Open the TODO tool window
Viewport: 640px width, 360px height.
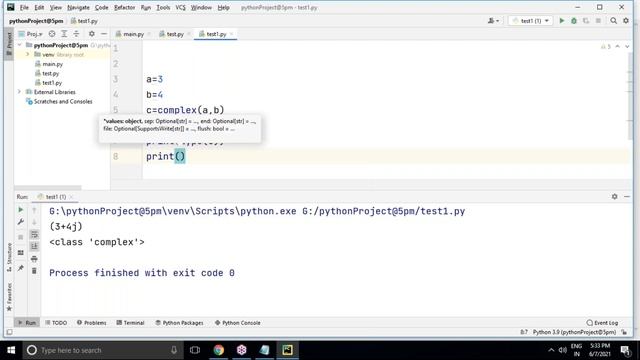pos(56,323)
